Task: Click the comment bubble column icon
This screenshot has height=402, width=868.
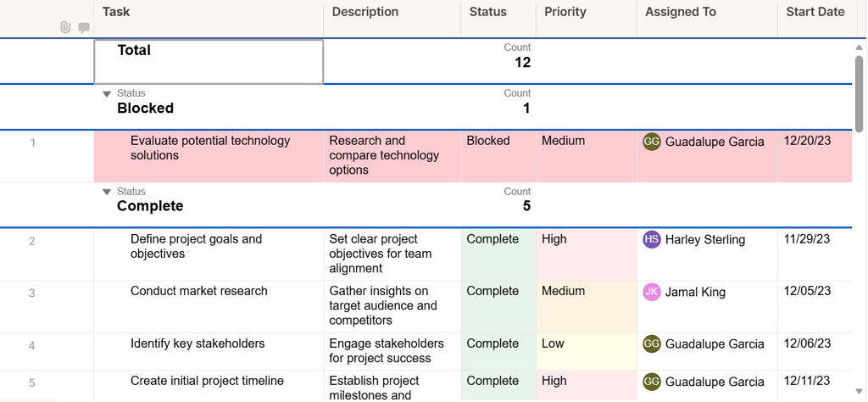Action: coord(84,27)
